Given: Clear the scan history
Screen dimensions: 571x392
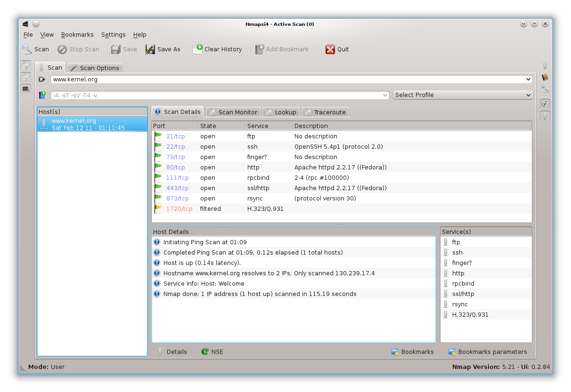Looking at the screenshot, I should tap(217, 49).
